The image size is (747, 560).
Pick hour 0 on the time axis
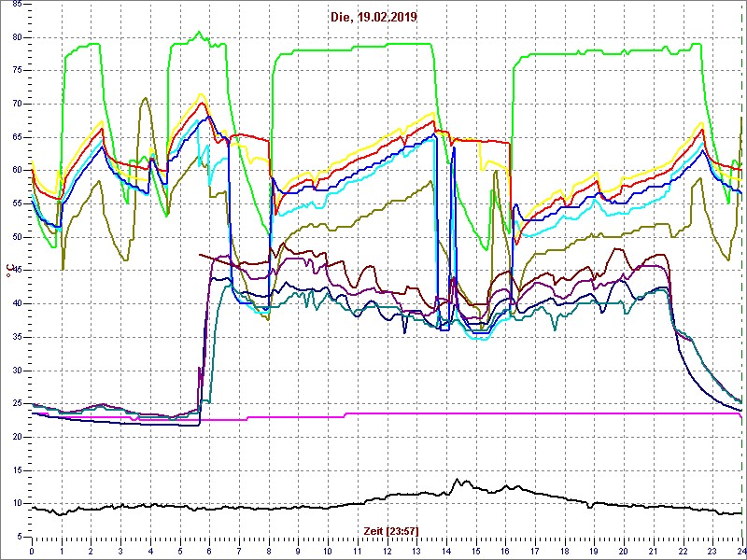32,551
